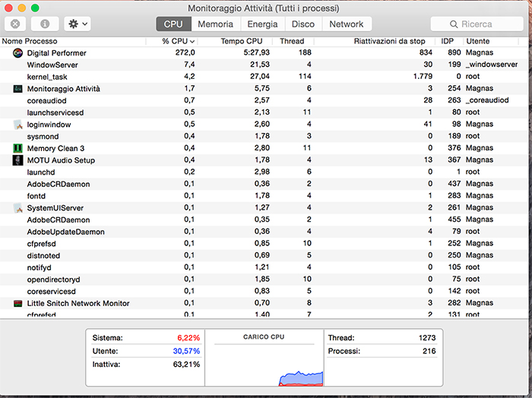Sort by Nome Processo column
532x398 pixels.
(73, 41)
